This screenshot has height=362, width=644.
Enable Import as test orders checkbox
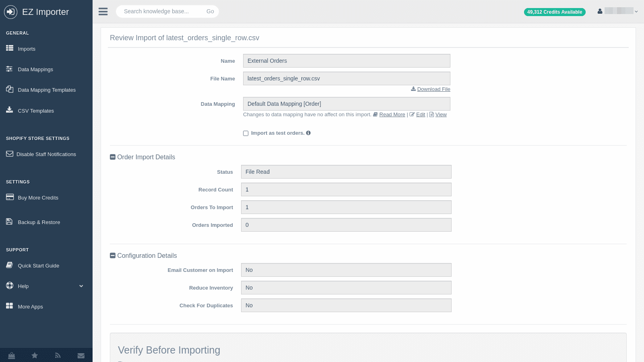[x=246, y=134]
